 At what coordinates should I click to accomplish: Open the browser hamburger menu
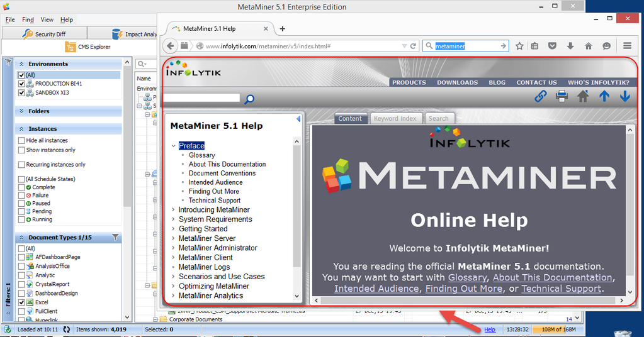[627, 46]
